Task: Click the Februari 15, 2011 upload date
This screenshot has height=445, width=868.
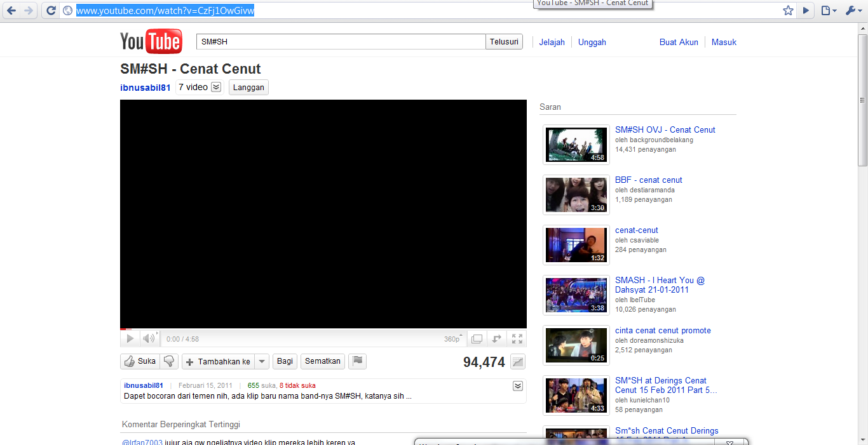Action: click(x=205, y=385)
